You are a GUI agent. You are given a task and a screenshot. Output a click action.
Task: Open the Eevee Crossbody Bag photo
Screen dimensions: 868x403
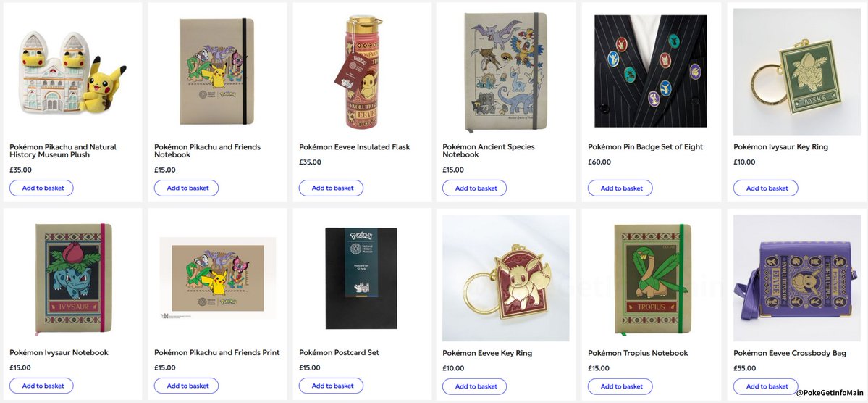795,278
